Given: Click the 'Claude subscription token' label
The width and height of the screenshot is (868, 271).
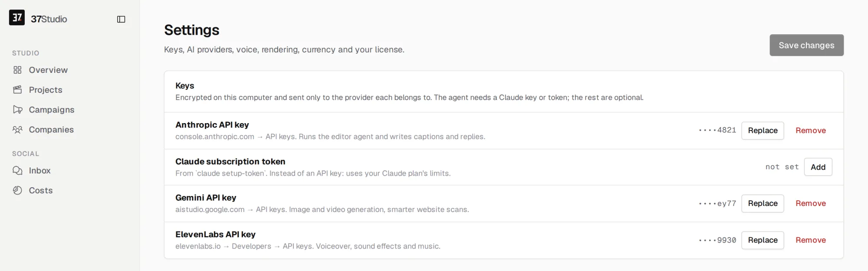Looking at the screenshot, I should click(x=230, y=162).
